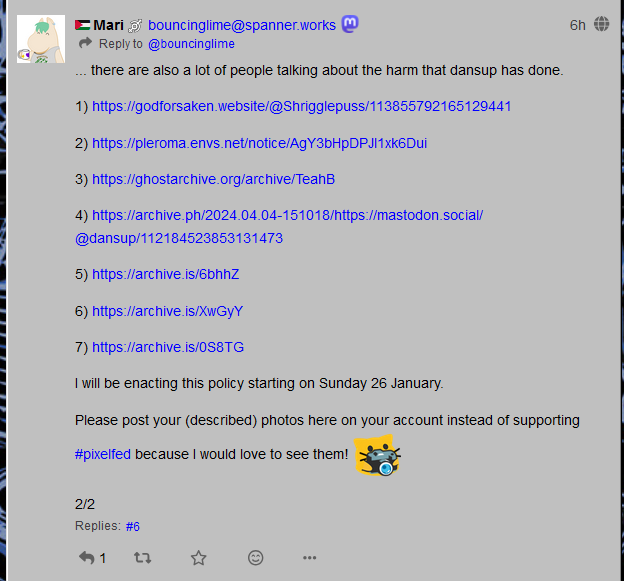Favorite the post with the star icon
The height and width of the screenshot is (581, 624).
pyautogui.click(x=199, y=558)
